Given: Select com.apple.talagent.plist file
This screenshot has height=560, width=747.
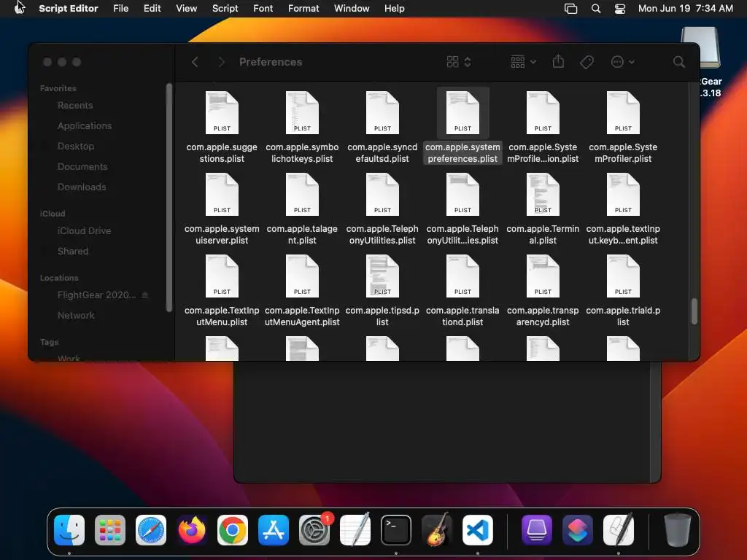Looking at the screenshot, I should [302, 209].
